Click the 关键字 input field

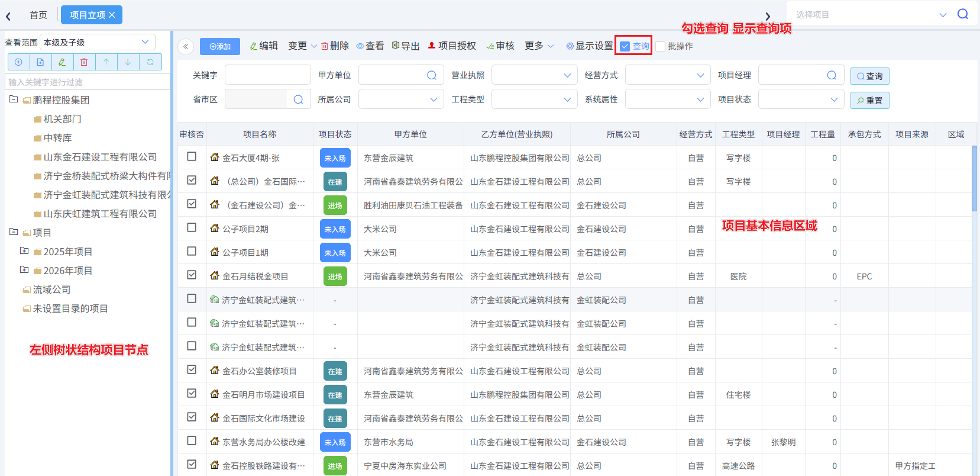pos(267,75)
